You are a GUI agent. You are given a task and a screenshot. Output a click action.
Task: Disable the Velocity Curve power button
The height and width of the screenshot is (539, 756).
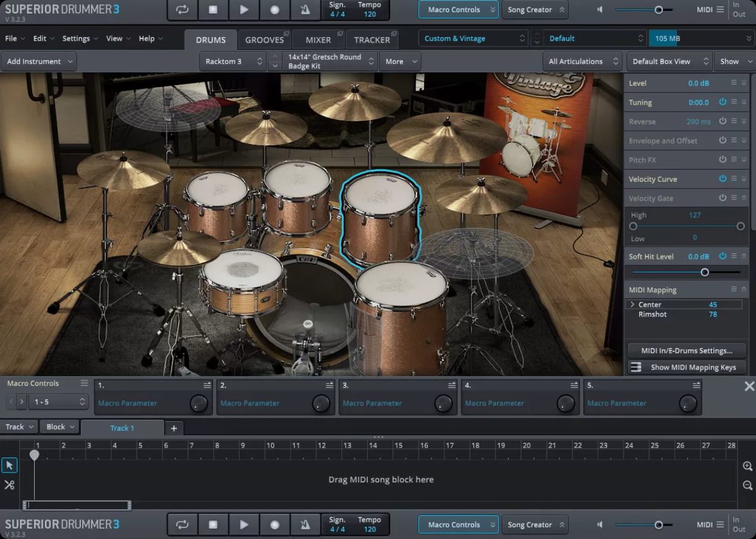pos(723,179)
